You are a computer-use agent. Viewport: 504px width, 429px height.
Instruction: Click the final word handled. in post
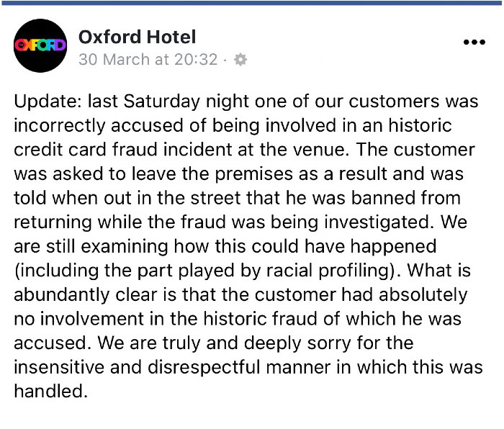(51, 392)
